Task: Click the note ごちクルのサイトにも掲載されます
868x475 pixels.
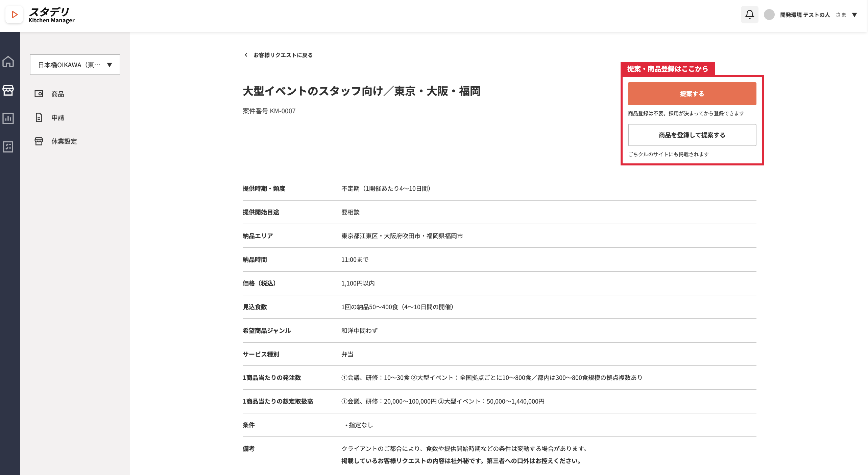Action: click(x=668, y=154)
